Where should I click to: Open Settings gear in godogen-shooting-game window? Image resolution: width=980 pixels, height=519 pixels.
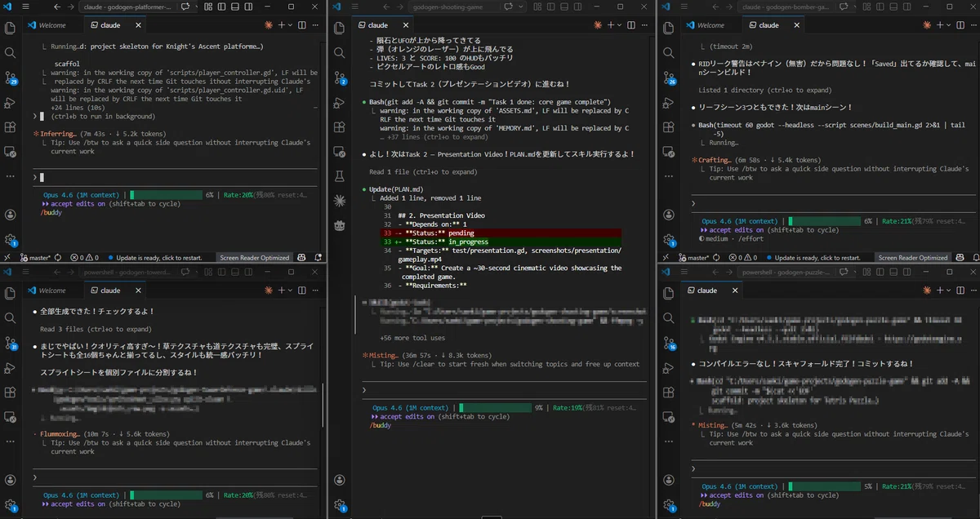[x=340, y=507]
